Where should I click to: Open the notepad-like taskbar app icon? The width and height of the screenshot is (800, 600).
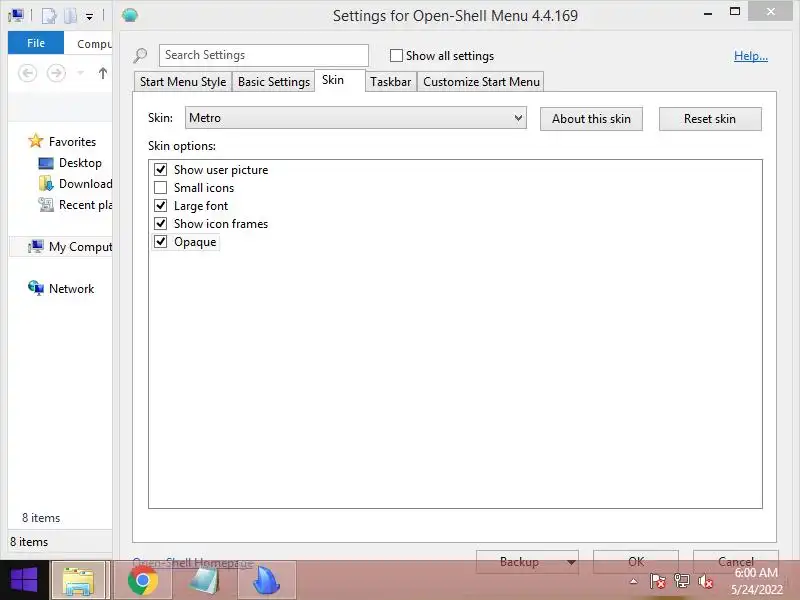click(x=205, y=581)
